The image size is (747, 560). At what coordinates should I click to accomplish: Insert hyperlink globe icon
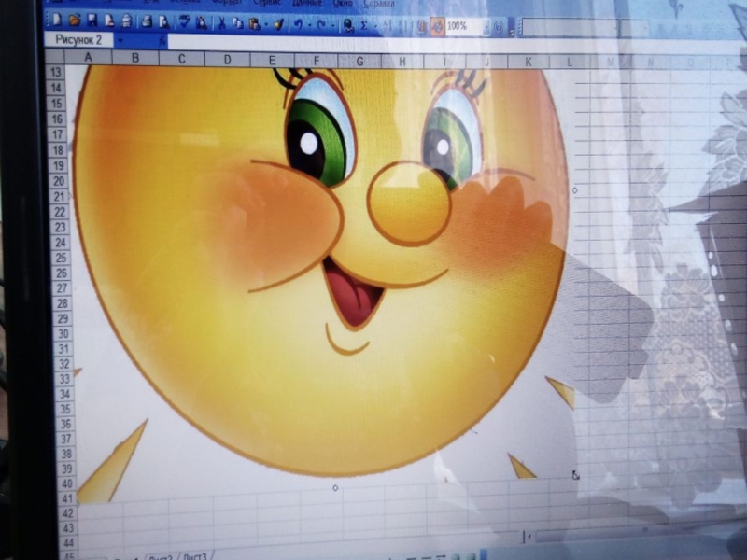[348, 25]
